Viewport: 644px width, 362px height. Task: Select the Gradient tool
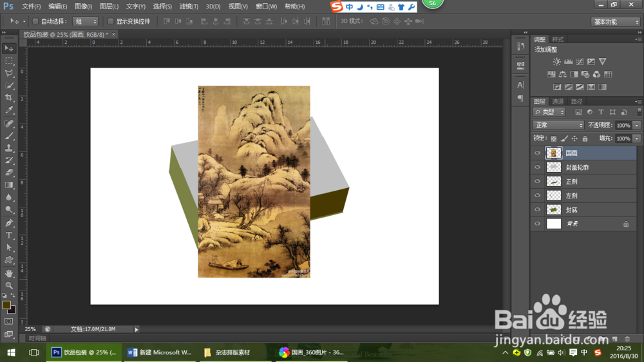(x=8, y=185)
